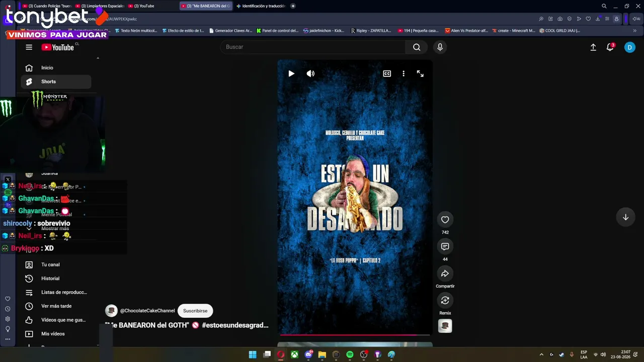Open Mis vídeos in the sidebar
Viewport: 644px width, 362px height.
point(56,334)
